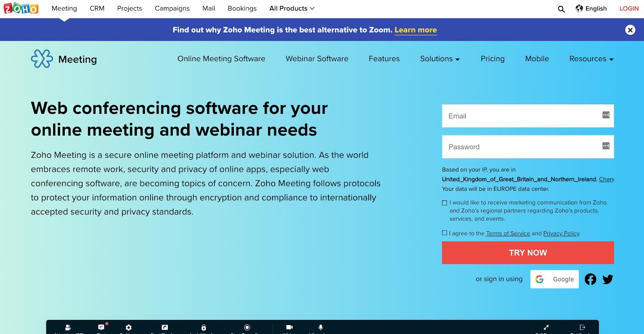
Task: Open the Pricing nav item
Action: tap(493, 59)
